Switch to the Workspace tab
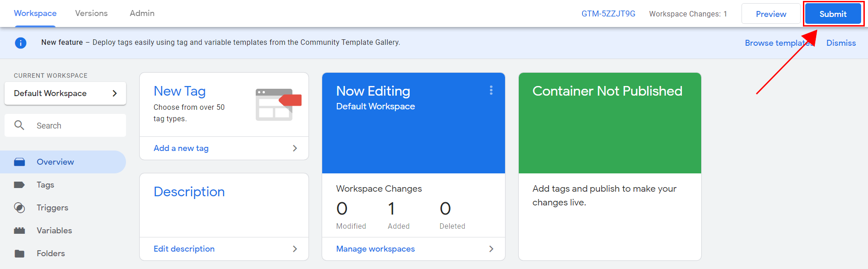 pos(35,13)
